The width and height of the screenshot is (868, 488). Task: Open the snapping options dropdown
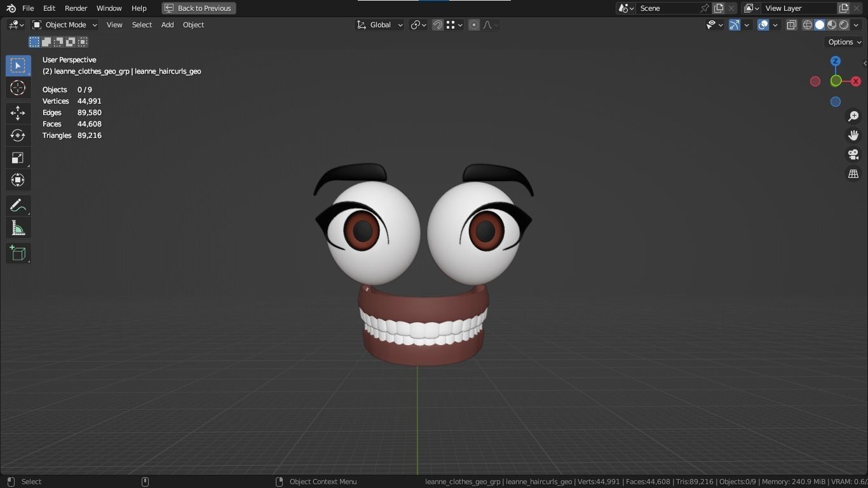(x=454, y=25)
